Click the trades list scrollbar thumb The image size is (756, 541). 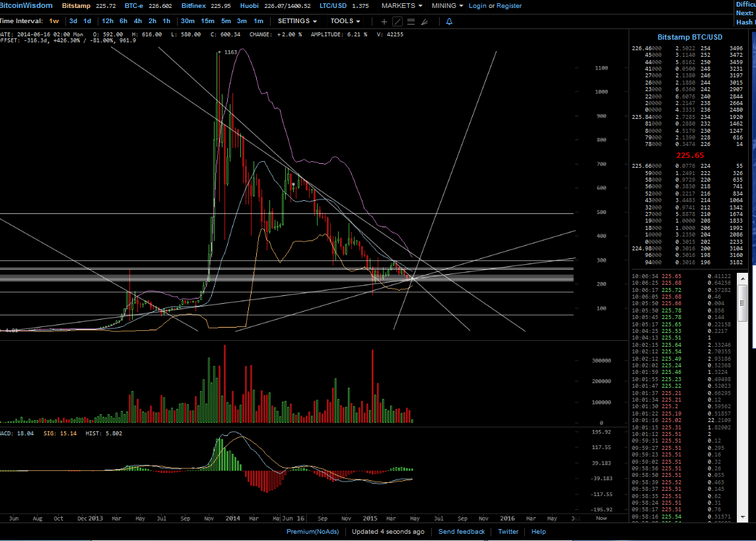click(x=743, y=303)
